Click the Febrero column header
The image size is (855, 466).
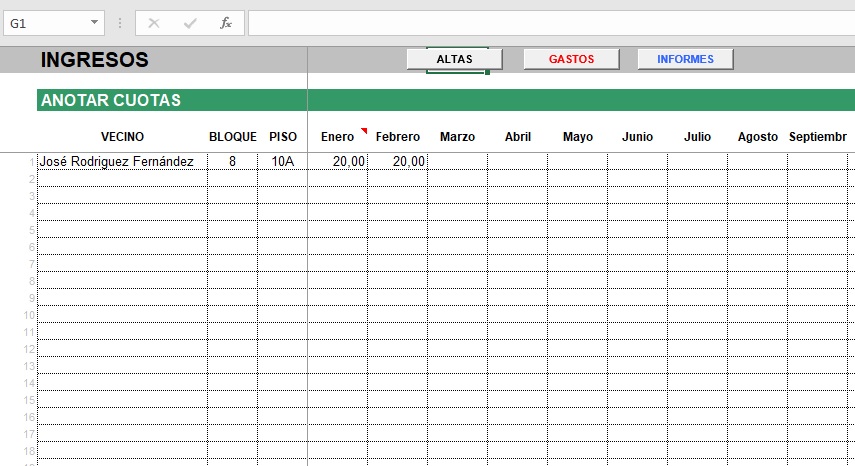pos(398,137)
